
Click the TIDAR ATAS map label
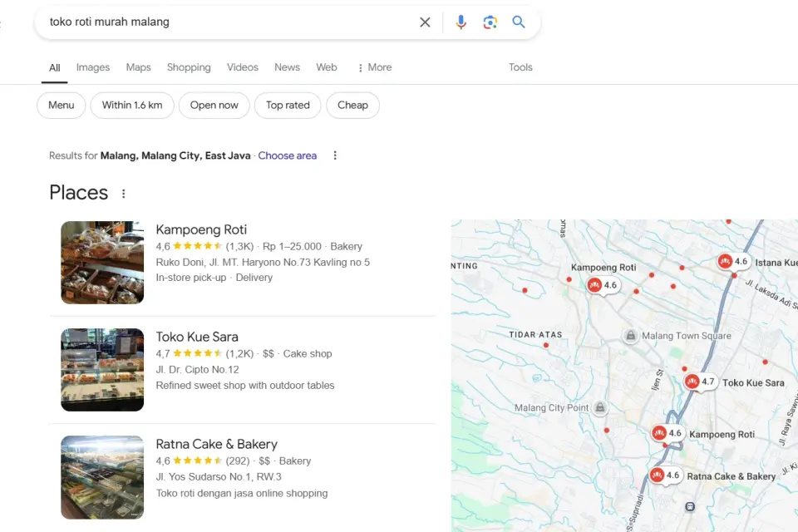535,335
